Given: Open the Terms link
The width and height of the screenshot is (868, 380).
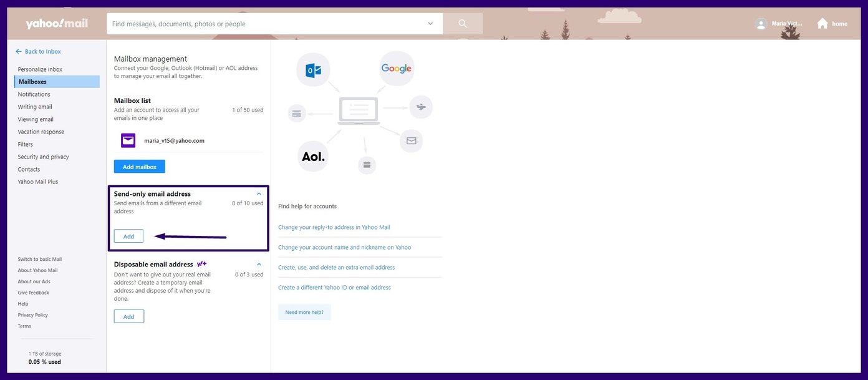Looking at the screenshot, I should pos(24,326).
